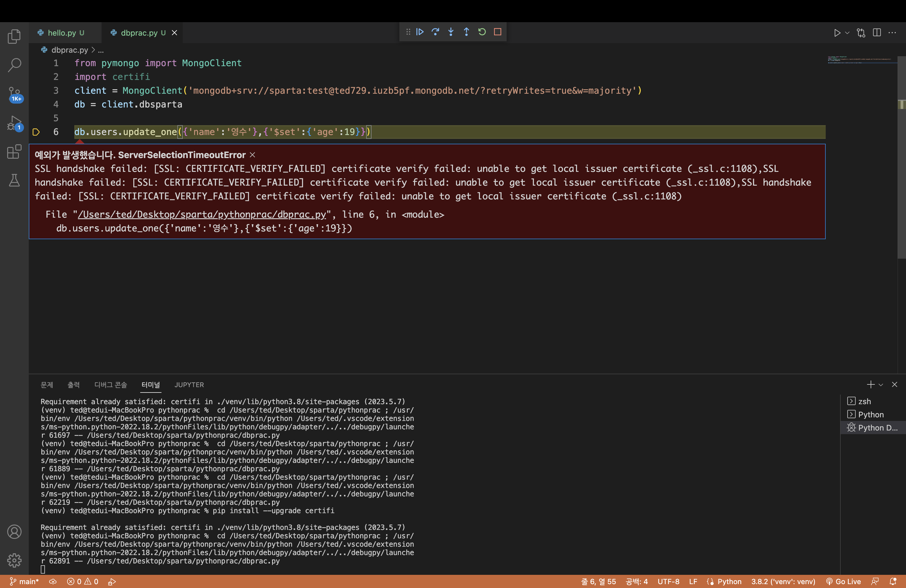
Task: Close the bottom panel
Action: 895,384
